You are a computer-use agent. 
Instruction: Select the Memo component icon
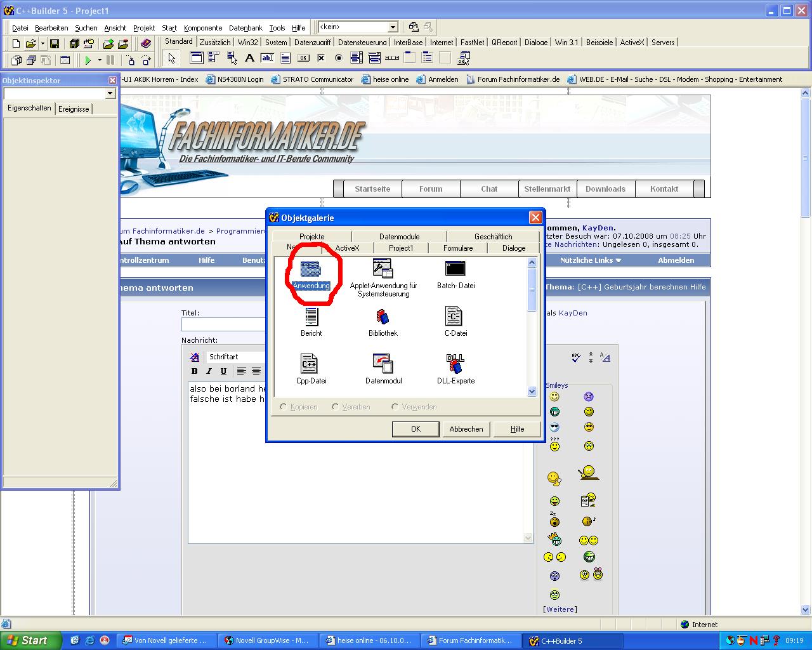click(285, 58)
